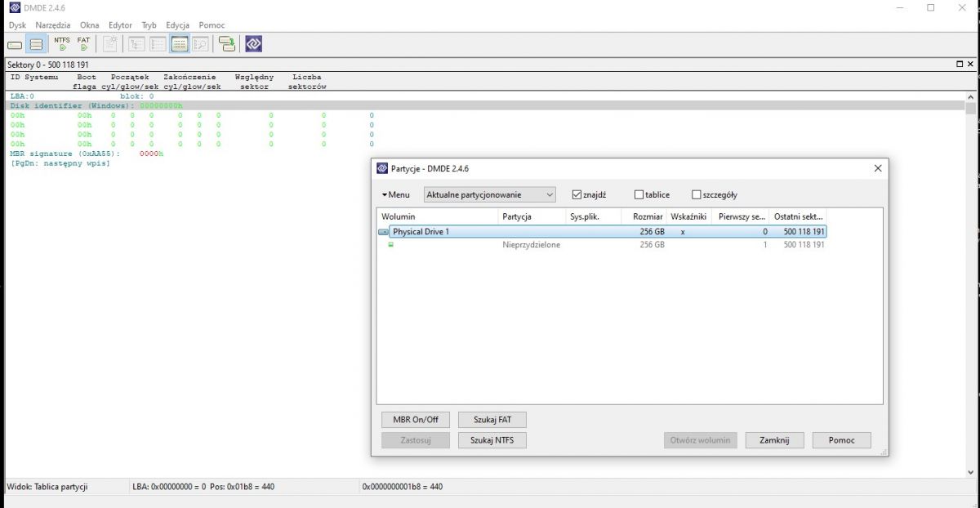980x508 pixels.
Task: Click the DMDE logo about icon in the toolbar
Action: [x=254, y=44]
